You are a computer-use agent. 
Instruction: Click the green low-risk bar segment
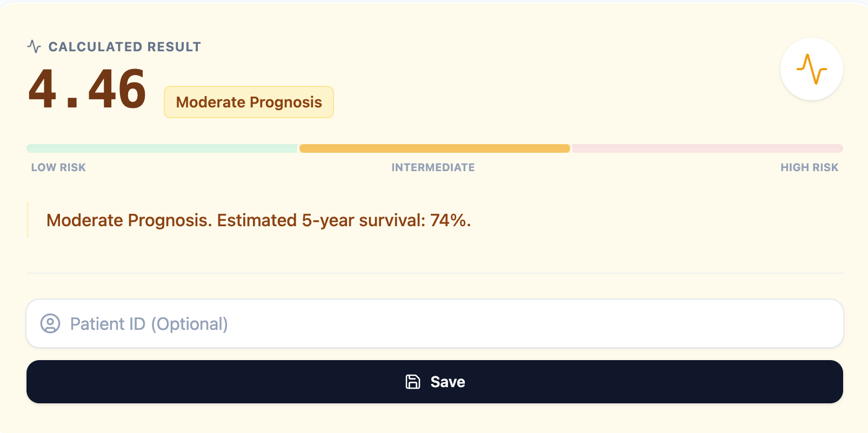(x=162, y=148)
